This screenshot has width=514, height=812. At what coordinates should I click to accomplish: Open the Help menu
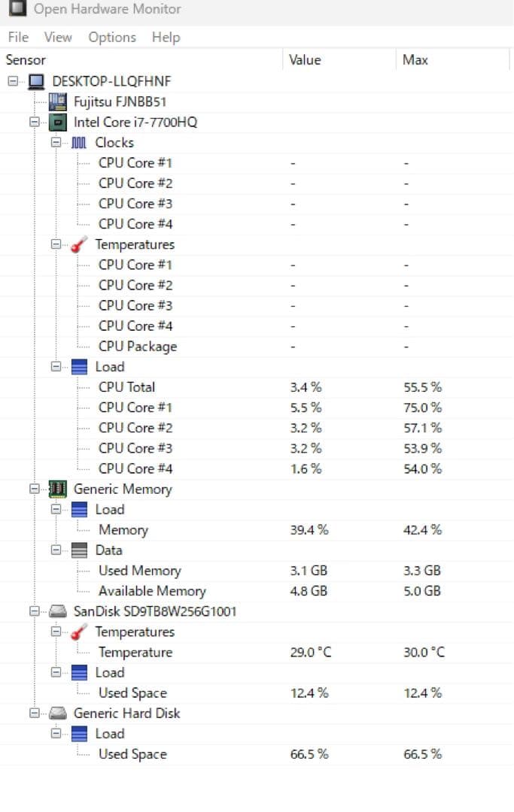(166, 37)
